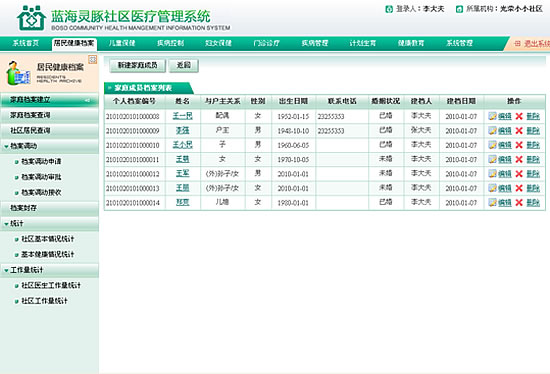Switch to the 儿童保健 tab

tap(122, 43)
